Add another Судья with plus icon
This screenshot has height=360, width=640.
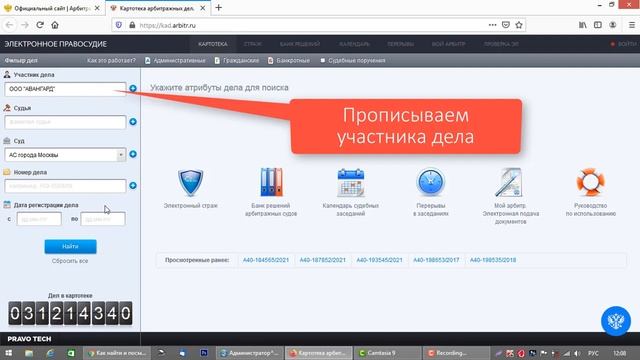133,122
